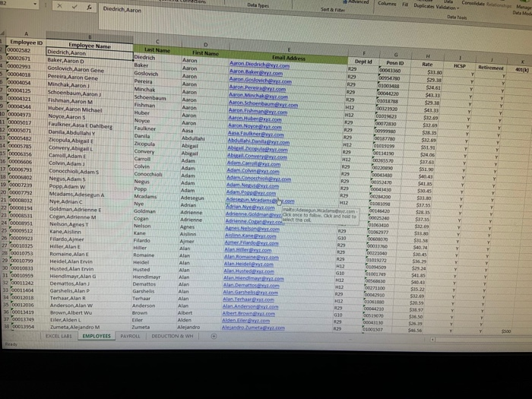
Task: Select the EMPLOYEES sheet tab
Action: click(x=97, y=336)
